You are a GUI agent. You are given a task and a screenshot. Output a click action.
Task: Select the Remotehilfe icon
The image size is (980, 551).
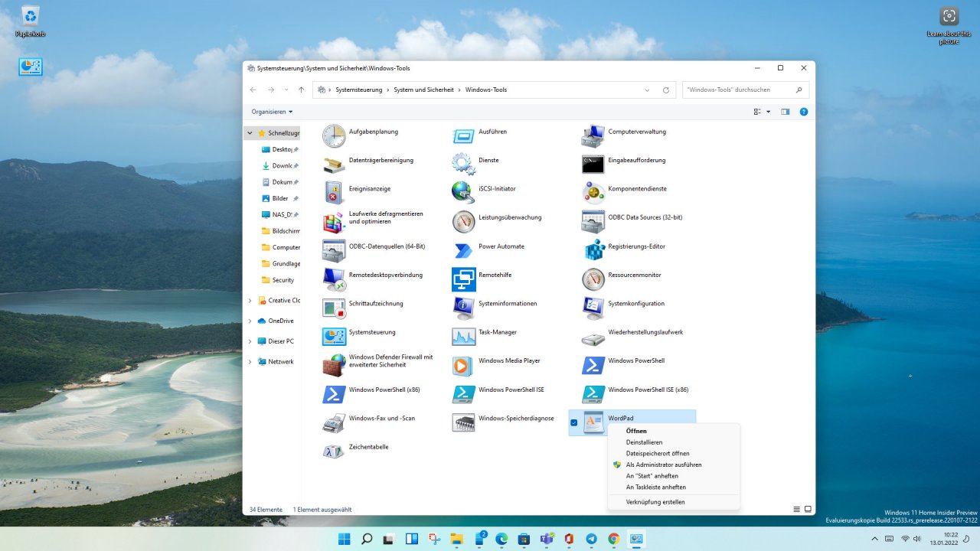pyautogui.click(x=463, y=279)
